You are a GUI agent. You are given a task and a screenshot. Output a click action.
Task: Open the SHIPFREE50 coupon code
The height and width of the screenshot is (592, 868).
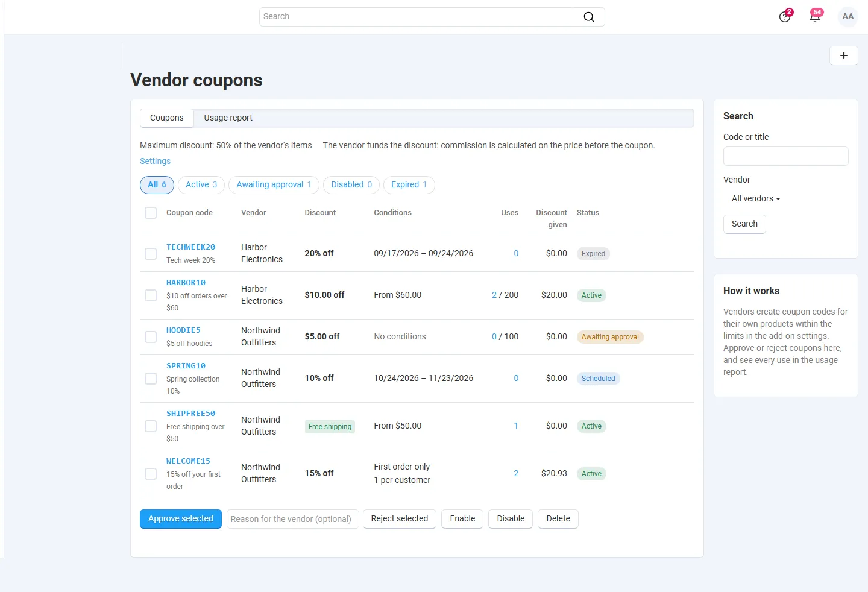(190, 414)
